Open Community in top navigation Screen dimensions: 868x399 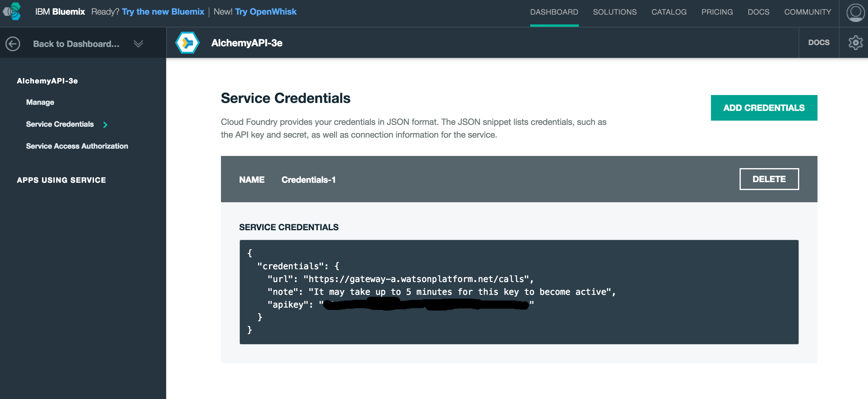tap(807, 12)
